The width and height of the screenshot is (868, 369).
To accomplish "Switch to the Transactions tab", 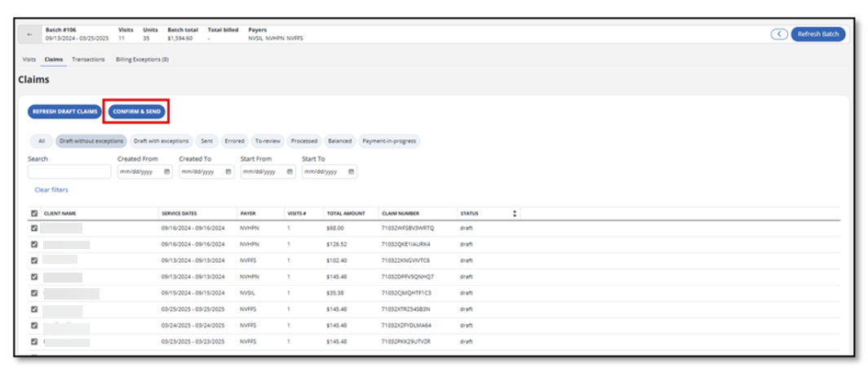I will click(88, 60).
